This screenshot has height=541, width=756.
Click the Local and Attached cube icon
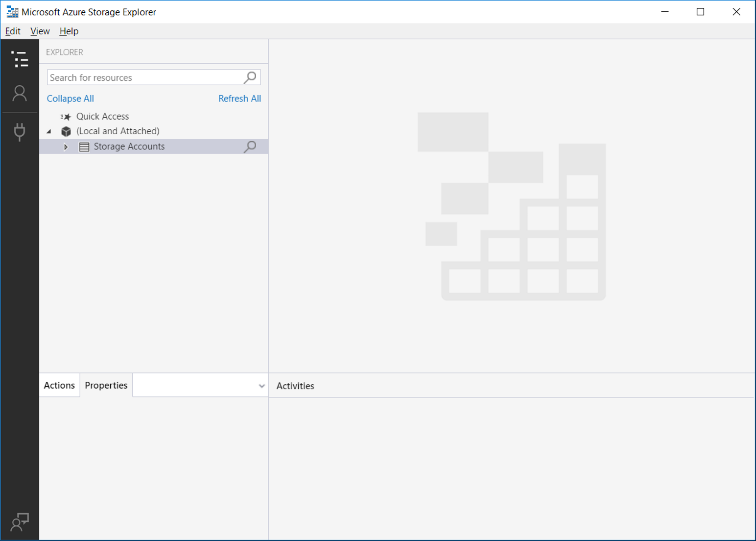click(66, 131)
